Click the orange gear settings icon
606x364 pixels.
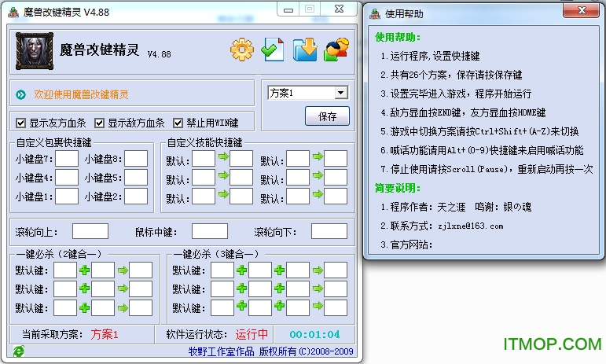(243, 50)
